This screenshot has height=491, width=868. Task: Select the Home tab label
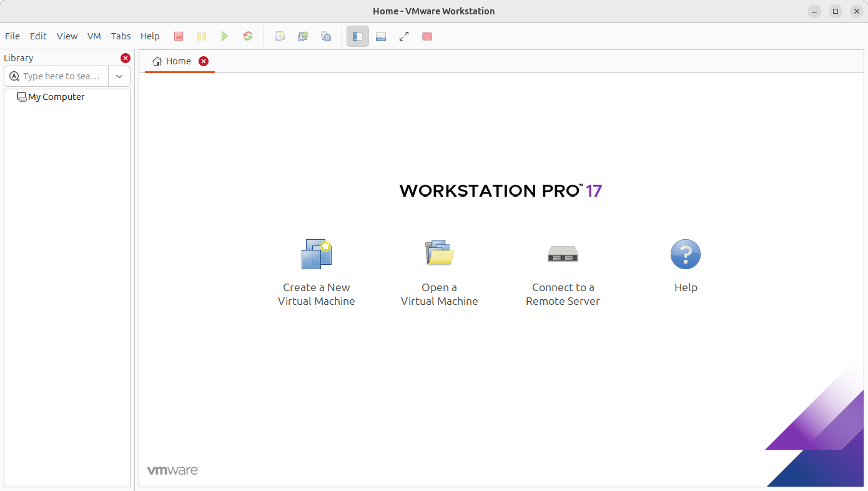coord(179,61)
